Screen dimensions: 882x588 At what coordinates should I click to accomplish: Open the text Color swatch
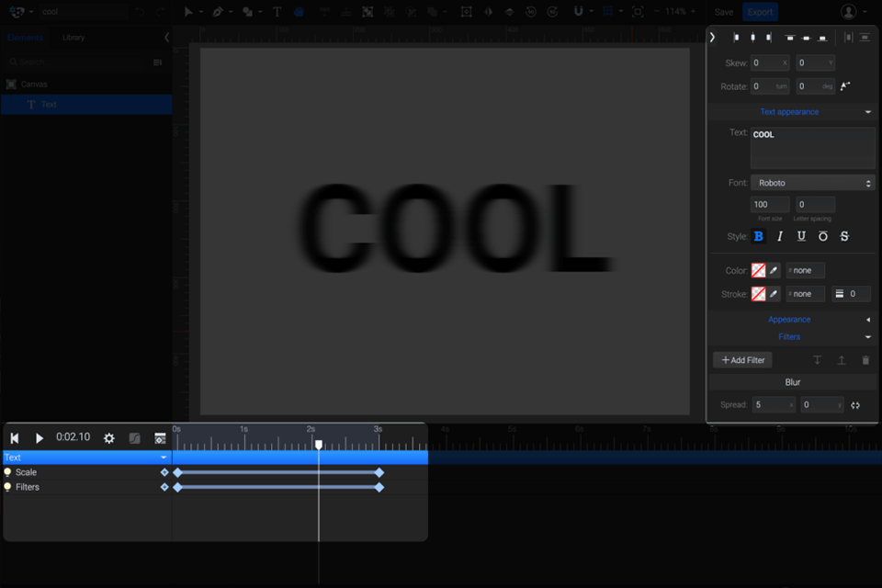click(x=758, y=271)
